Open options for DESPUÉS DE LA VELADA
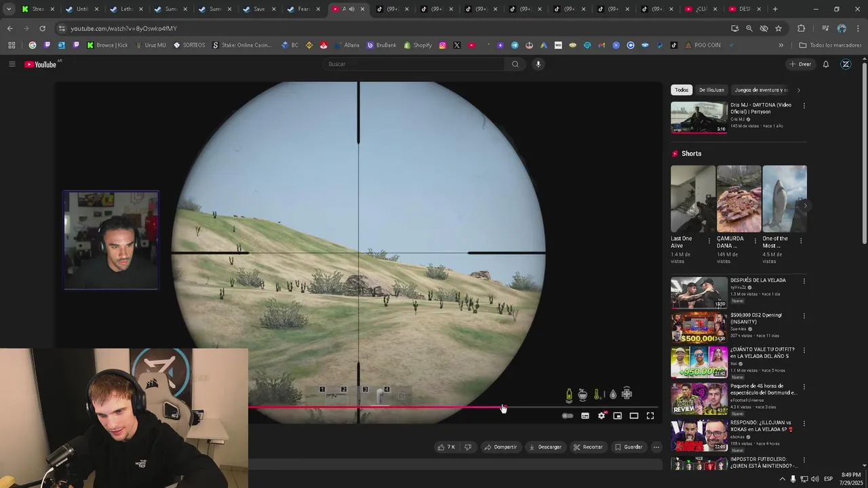This screenshot has width=868, height=488. (804, 281)
